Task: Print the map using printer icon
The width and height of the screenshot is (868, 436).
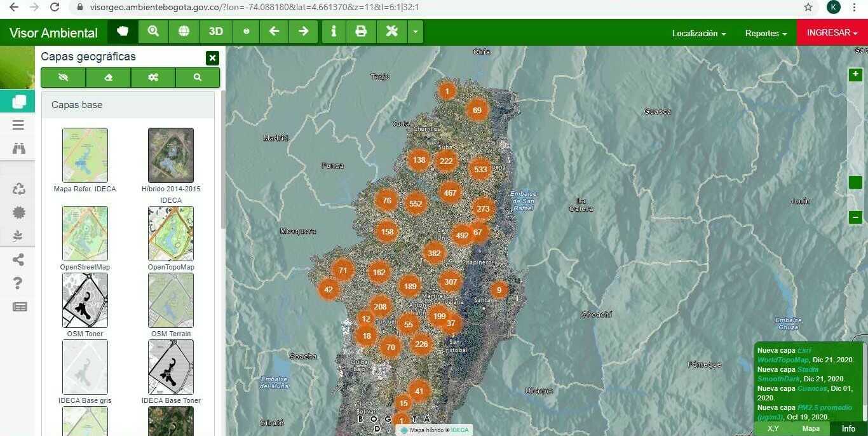Action: (x=361, y=31)
